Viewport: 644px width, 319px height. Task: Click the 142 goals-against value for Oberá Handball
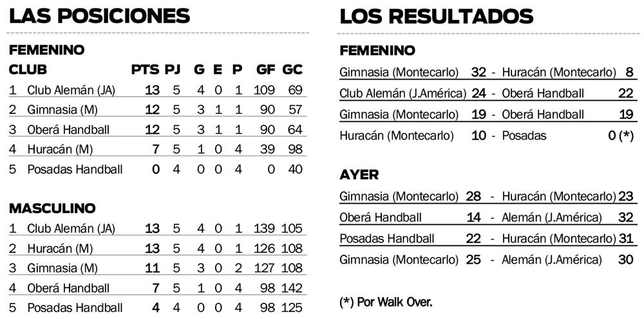point(292,288)
